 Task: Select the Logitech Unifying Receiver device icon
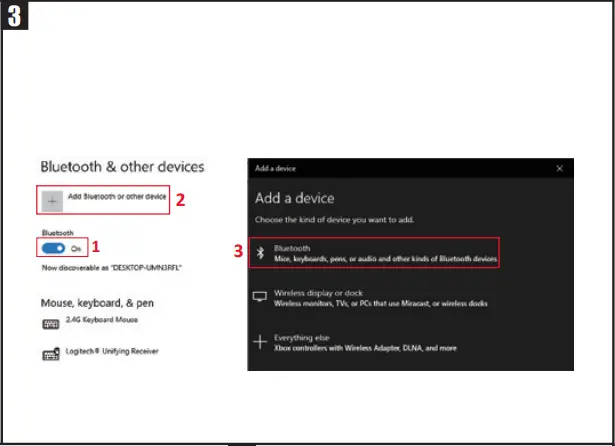tap(51, 354)
